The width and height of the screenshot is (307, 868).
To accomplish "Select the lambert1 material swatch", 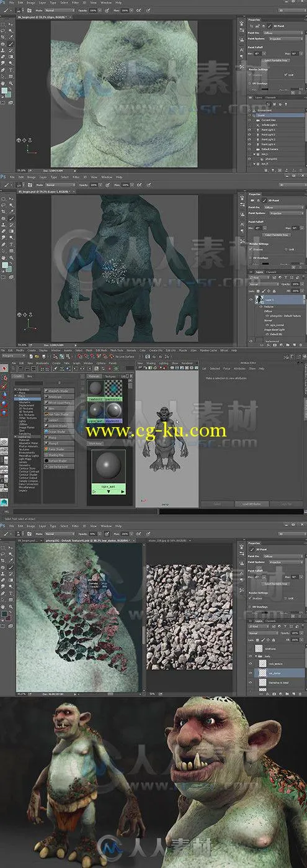I will click(96, 390).
